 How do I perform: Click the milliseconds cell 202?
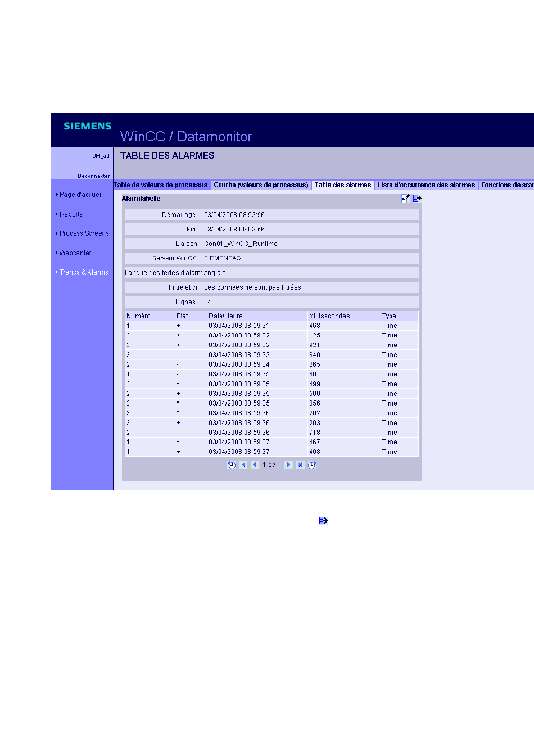coord(315,413)
